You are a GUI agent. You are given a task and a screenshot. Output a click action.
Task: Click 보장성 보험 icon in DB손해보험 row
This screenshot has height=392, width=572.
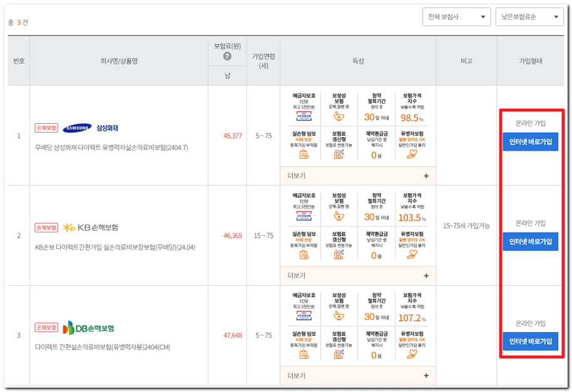pyautogui.click(x=339, y=316)
